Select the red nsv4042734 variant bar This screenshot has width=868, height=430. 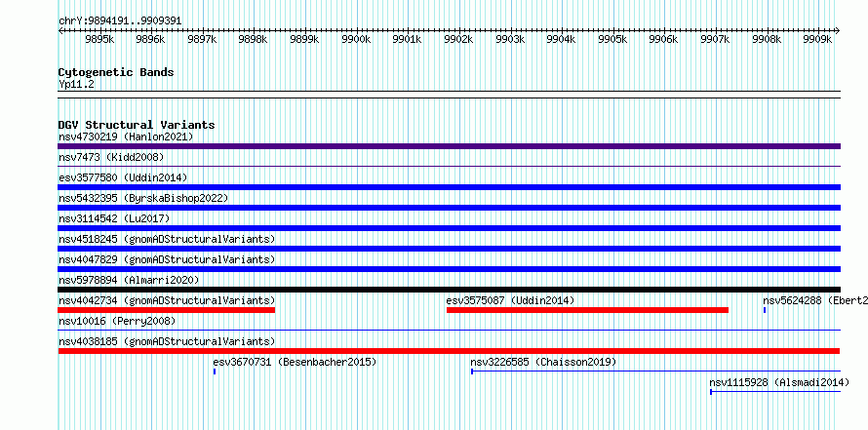pyautogui.click(x=167, y=310)
